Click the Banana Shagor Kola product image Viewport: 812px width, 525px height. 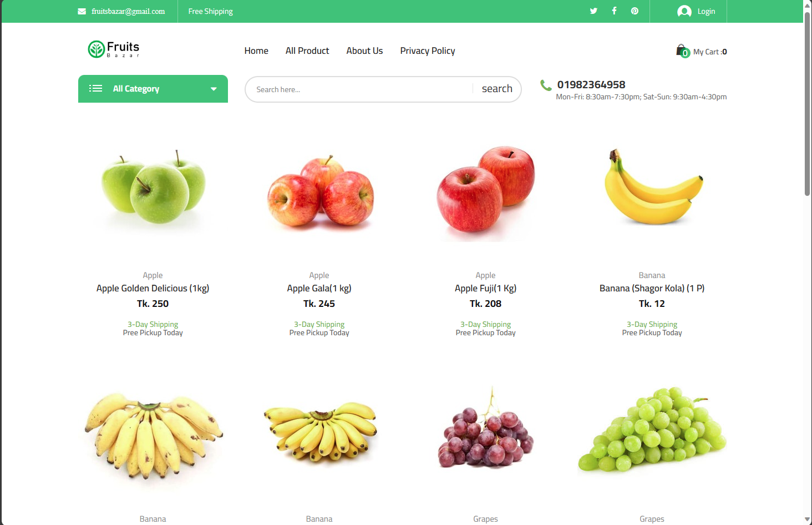[x=652, y=186]
